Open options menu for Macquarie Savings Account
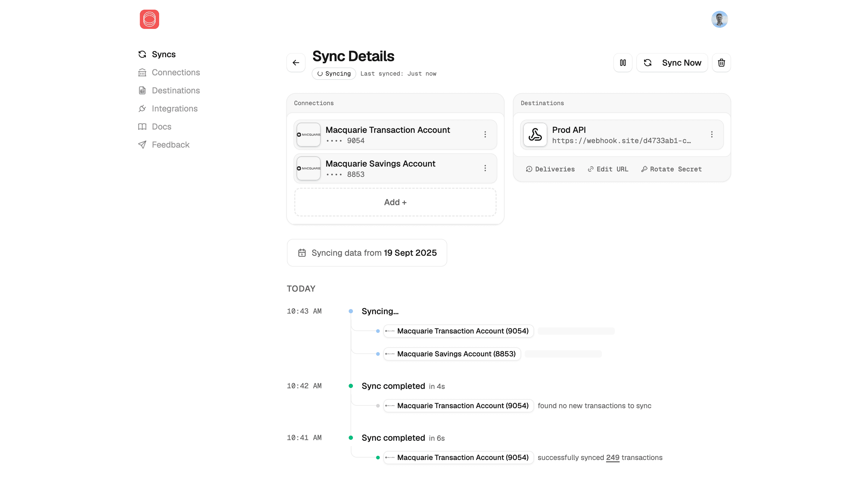 point(485,168)
